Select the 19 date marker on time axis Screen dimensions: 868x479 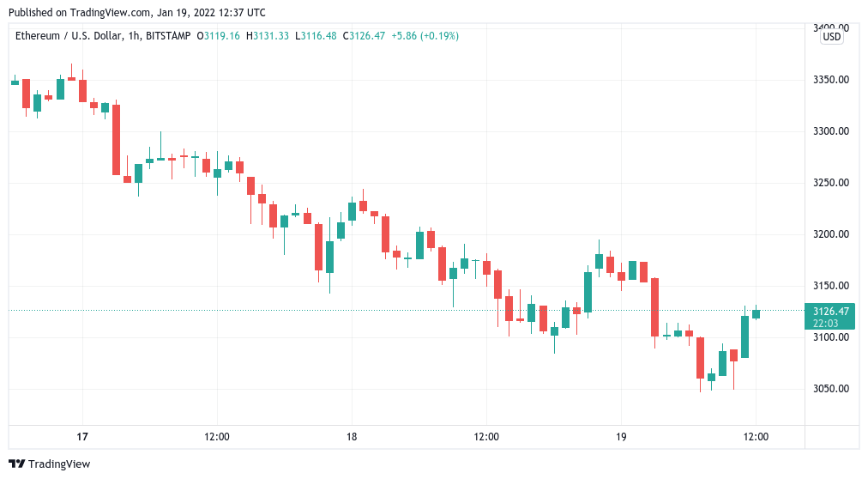pyautogui.click(x=621, y=437)
